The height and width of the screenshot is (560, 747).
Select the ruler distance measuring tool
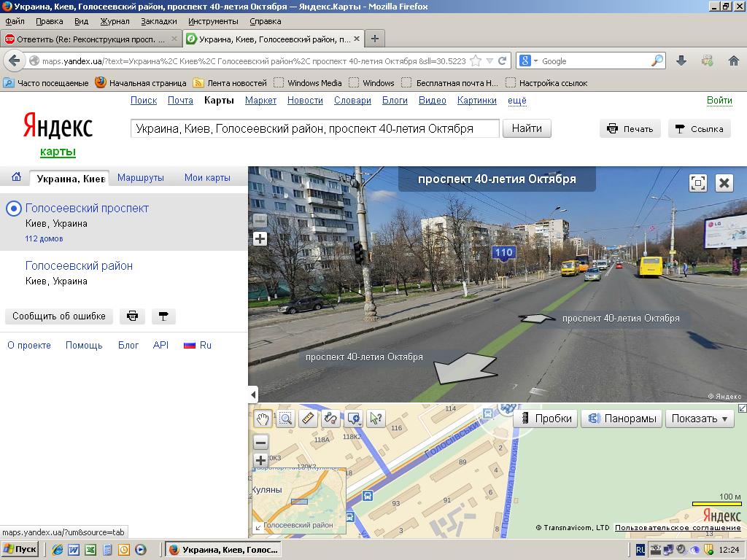pos(308,419)
